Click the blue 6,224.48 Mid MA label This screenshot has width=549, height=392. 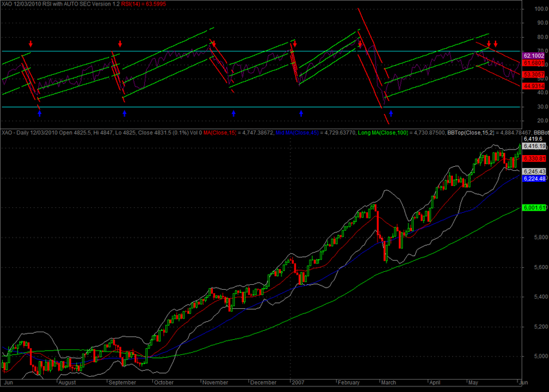[534, 178]
